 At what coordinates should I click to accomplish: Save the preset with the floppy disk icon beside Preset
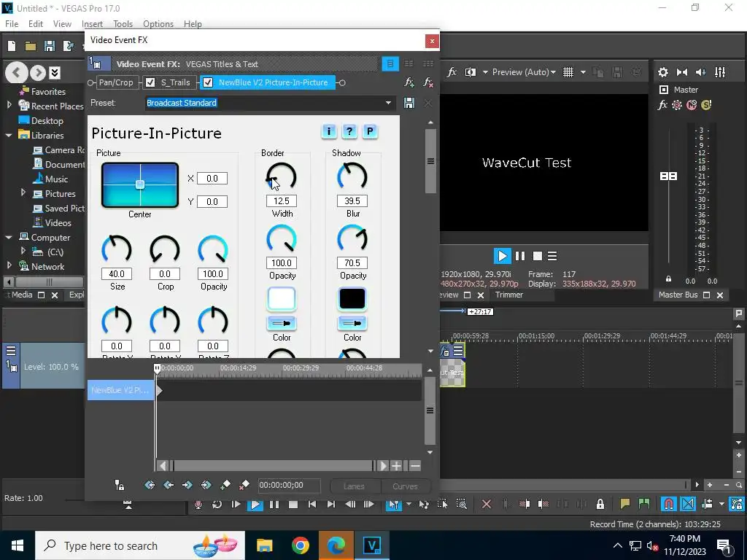(x=409, y=103)
